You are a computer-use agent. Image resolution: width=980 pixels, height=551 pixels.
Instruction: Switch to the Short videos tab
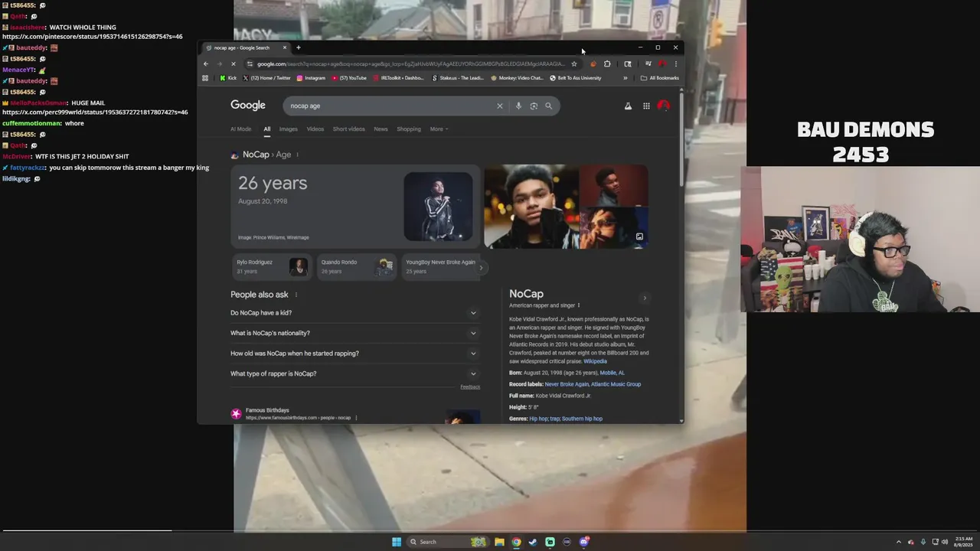click(348, 129)
